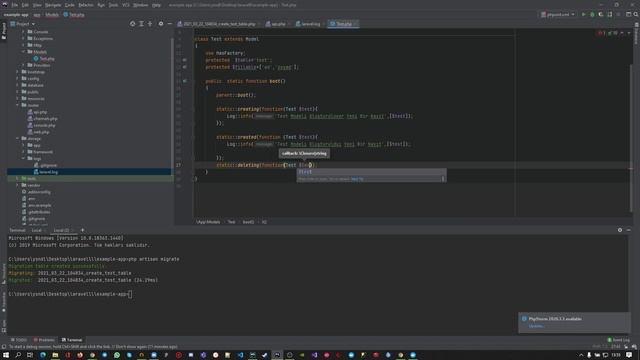Open the Refactor menu
This screenshot has width=640, height=360.
86,5
